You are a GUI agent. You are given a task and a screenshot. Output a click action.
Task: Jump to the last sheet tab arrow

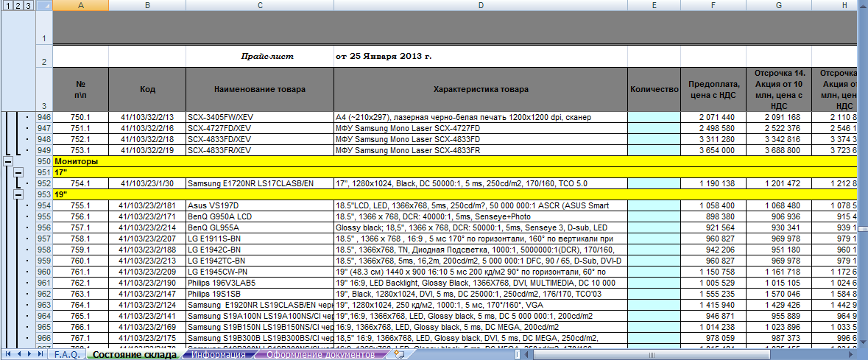39,354
